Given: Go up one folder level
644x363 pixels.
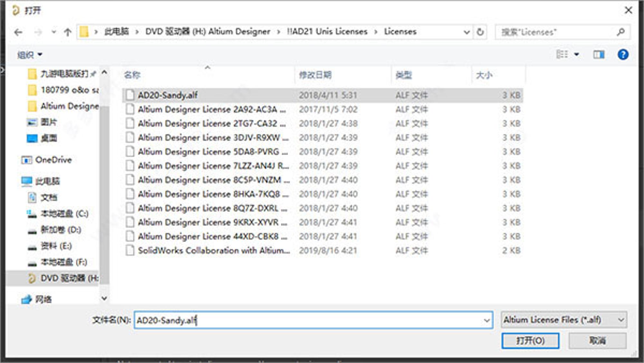Looking at the screenshot, I should pos(67,32).
